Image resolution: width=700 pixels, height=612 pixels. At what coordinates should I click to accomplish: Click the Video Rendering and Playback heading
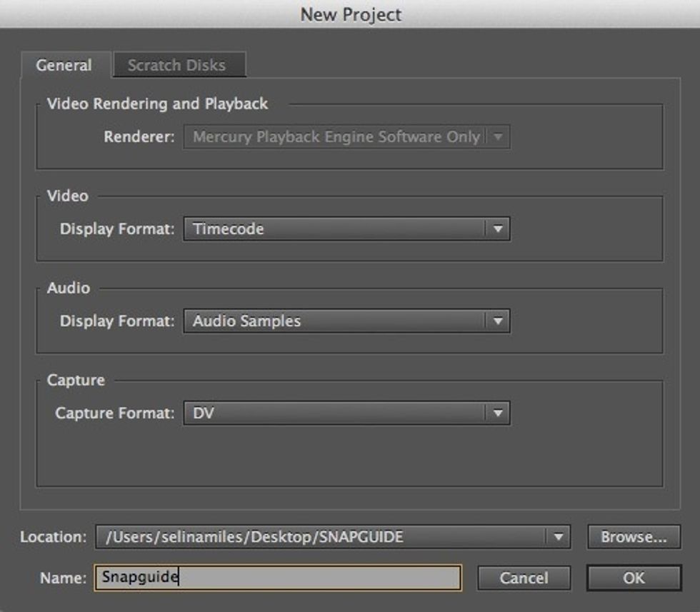click(x=157, y=104)
